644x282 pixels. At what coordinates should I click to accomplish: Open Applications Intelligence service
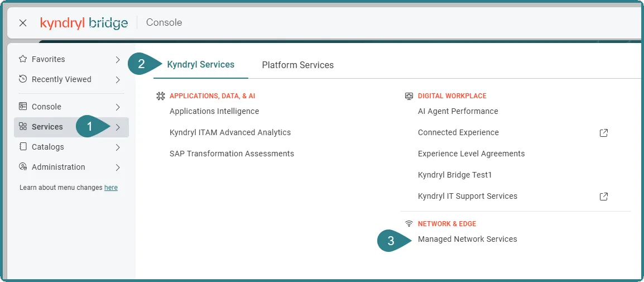pyautogui.click(x=214, y=111)
